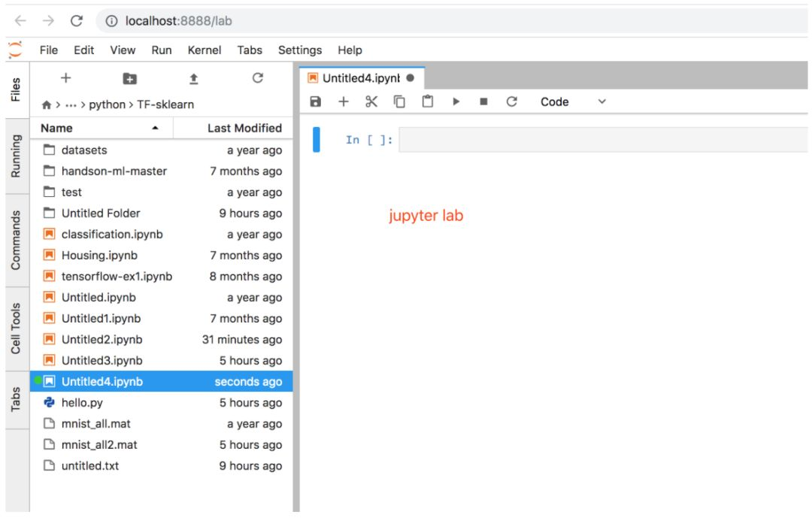Open the View menu
The height and width of the screenshot is (527, 812).
click(x=123, y=50)
